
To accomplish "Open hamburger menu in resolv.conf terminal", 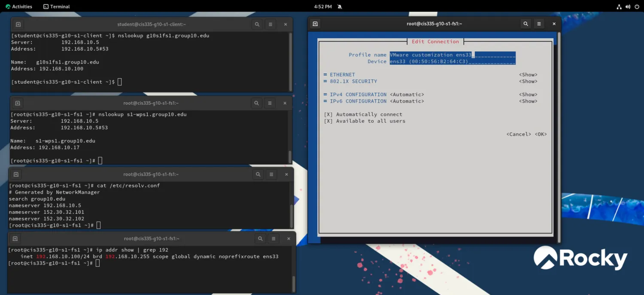I will [x=271, y=174].
